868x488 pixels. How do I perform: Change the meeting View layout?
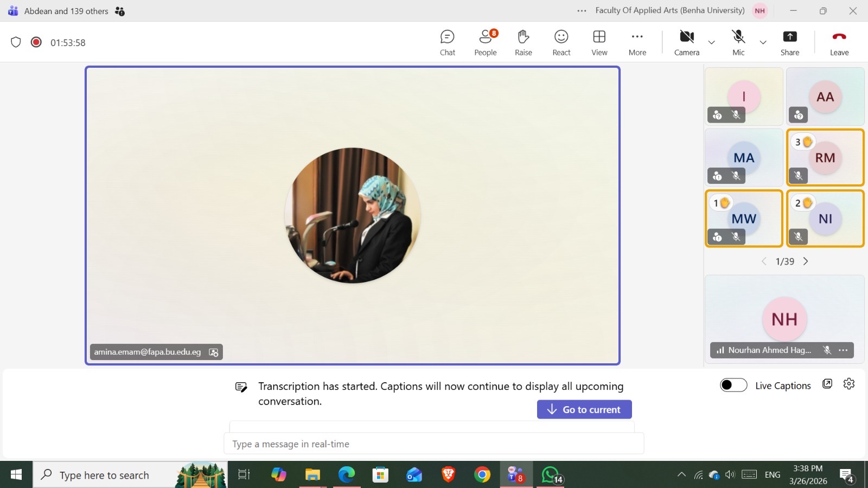pyautogui.click(x=599, y=43)
